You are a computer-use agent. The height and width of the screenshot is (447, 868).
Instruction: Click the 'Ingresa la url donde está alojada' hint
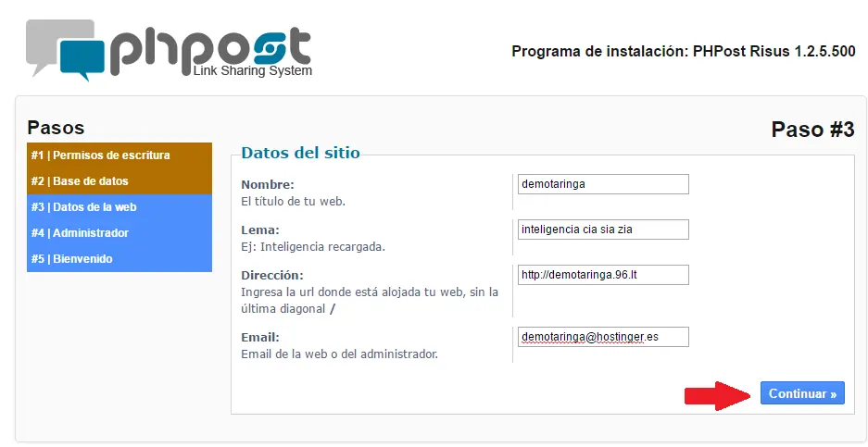click(370, 301)
